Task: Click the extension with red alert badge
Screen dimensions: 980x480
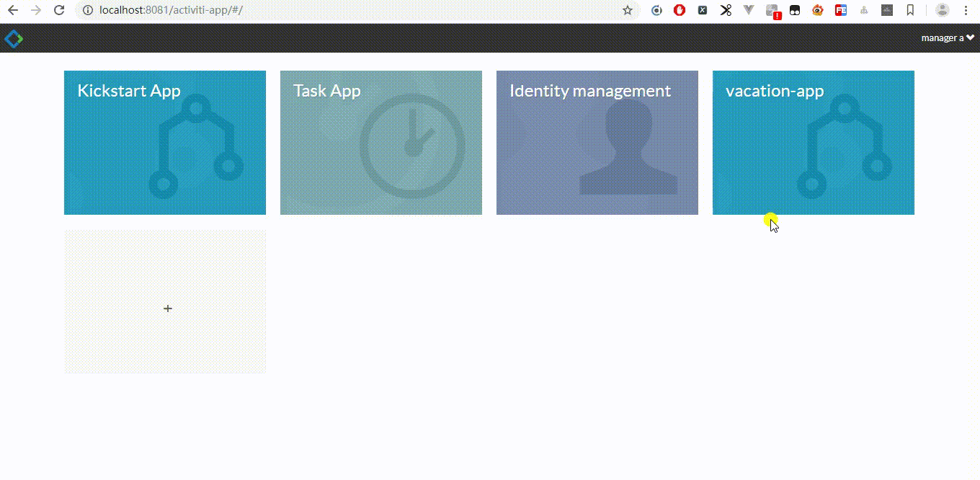Action: coord(772,11)
